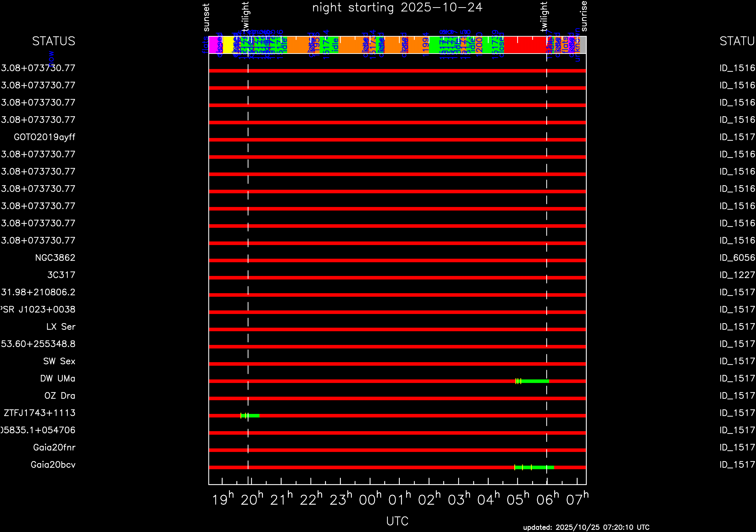
Task: Click the LX Ser target label
Action: tap(61, 327)
